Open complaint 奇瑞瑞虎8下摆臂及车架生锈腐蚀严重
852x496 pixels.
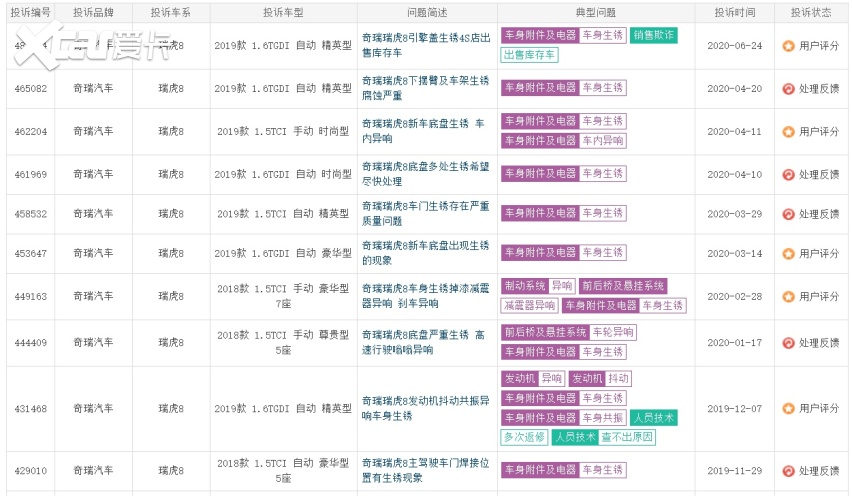pyautogui.click(x=426, y=88)
